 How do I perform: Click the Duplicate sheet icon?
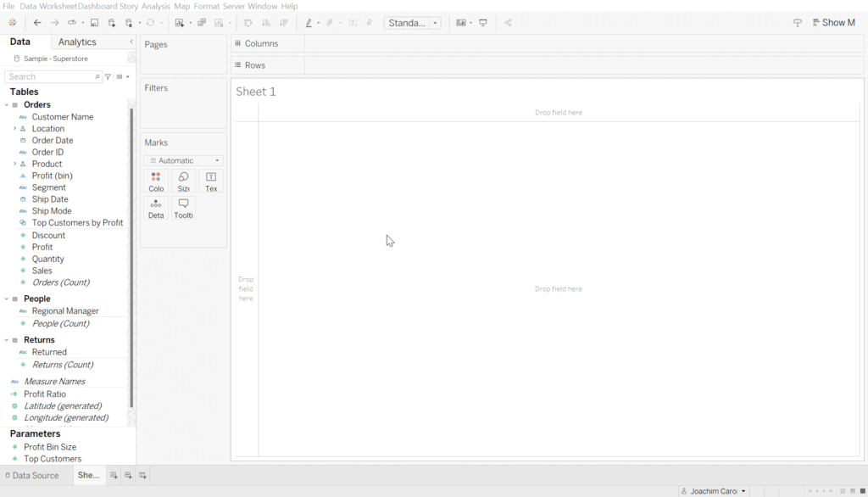tap(202, 23)
